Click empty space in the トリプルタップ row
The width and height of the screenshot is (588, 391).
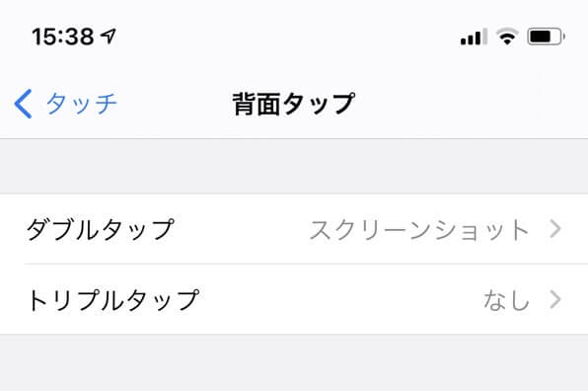[x=341, y=299]
